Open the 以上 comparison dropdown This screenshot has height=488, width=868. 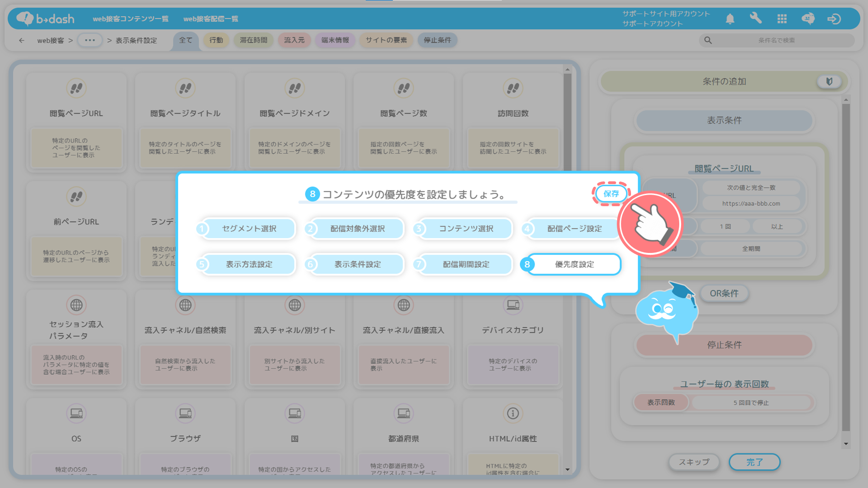pyautogui.click(x=777, y=226)
